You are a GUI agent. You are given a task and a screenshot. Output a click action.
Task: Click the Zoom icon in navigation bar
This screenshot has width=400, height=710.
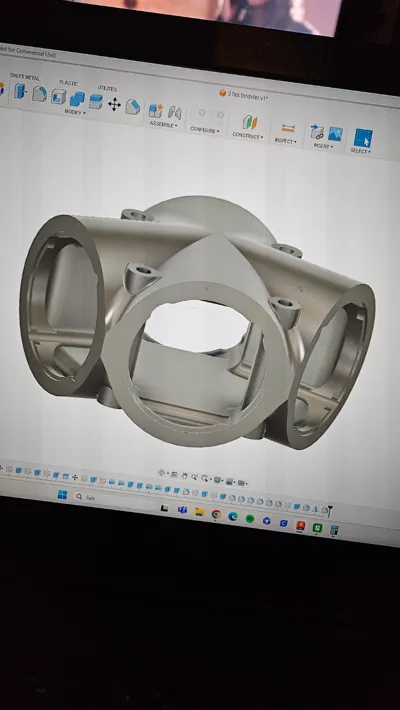pos(194,476)
